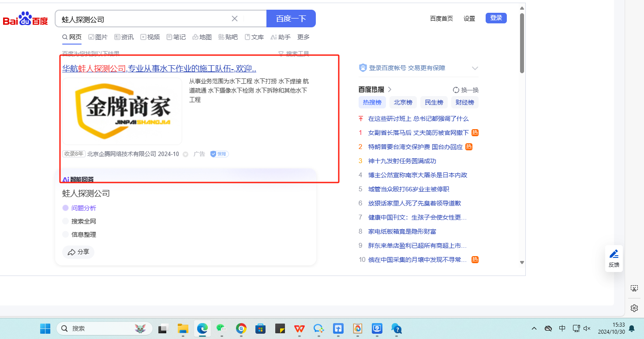The image size is (644, 339).
Task: Expand the 登录百度帐号 chevron
Action: click(475, 68)
